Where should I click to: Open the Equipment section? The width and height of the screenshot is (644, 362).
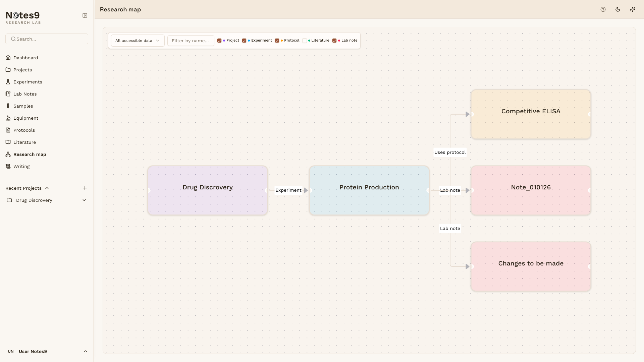25,118
